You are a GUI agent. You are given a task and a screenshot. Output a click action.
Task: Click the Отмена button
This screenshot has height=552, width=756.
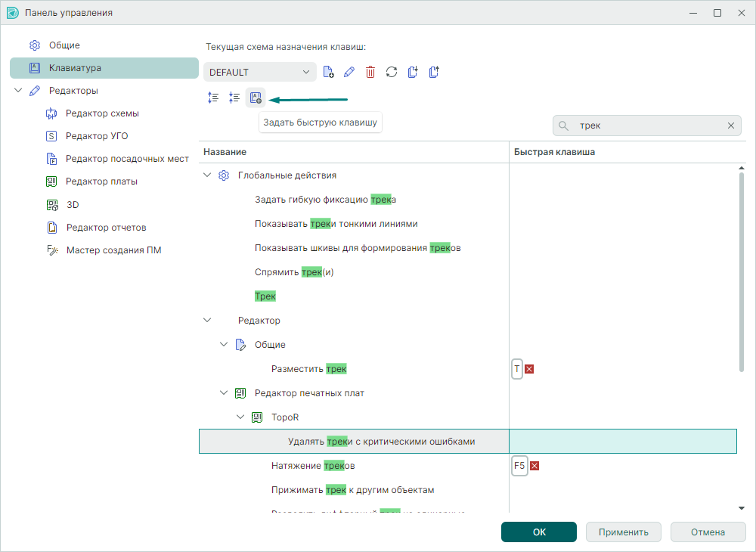(708, 532)
